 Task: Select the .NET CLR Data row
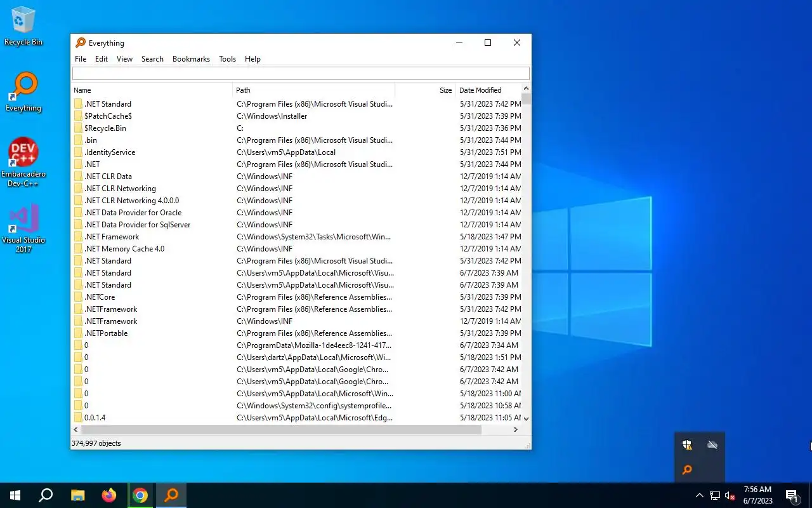[296, 177]
